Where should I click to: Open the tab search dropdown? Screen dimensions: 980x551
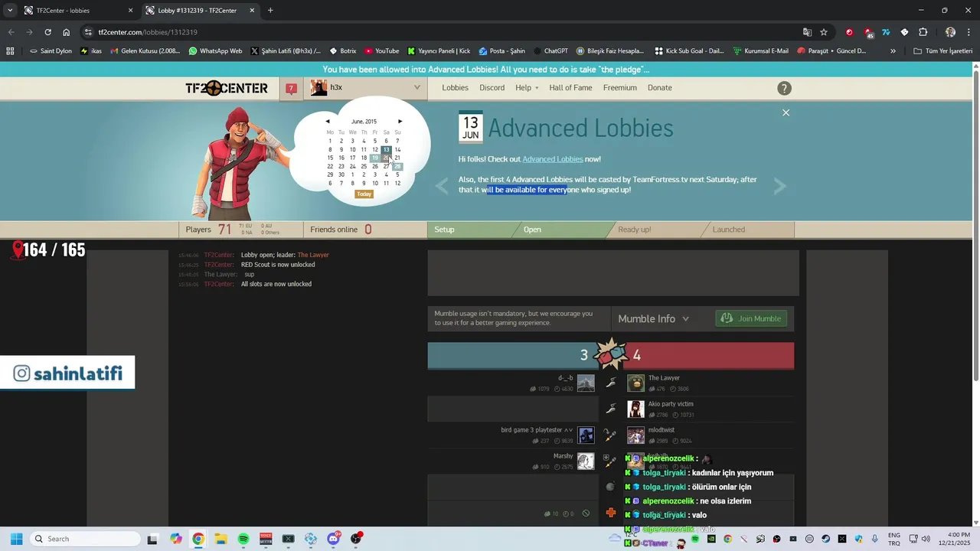9,11
